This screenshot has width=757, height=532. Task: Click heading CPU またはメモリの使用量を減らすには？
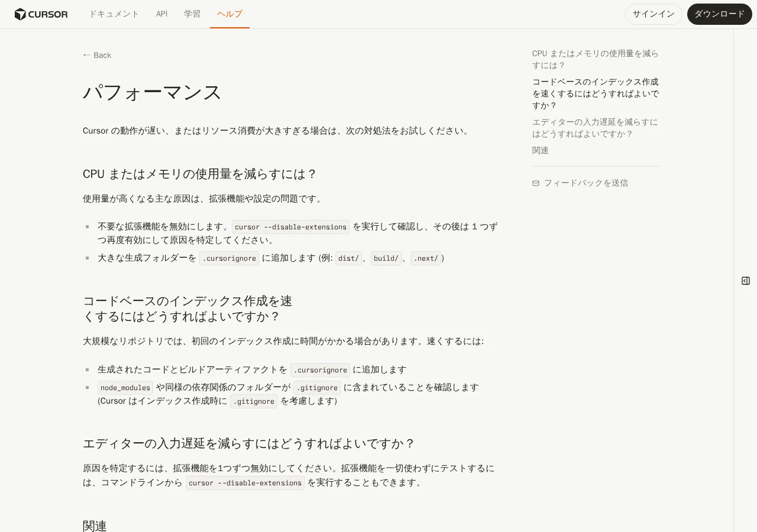coord(200,174)
